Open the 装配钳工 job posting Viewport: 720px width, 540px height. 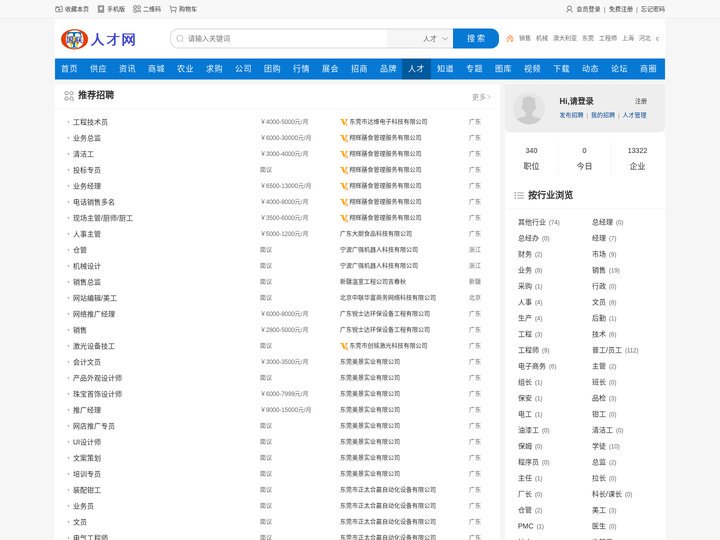[87, 490]
